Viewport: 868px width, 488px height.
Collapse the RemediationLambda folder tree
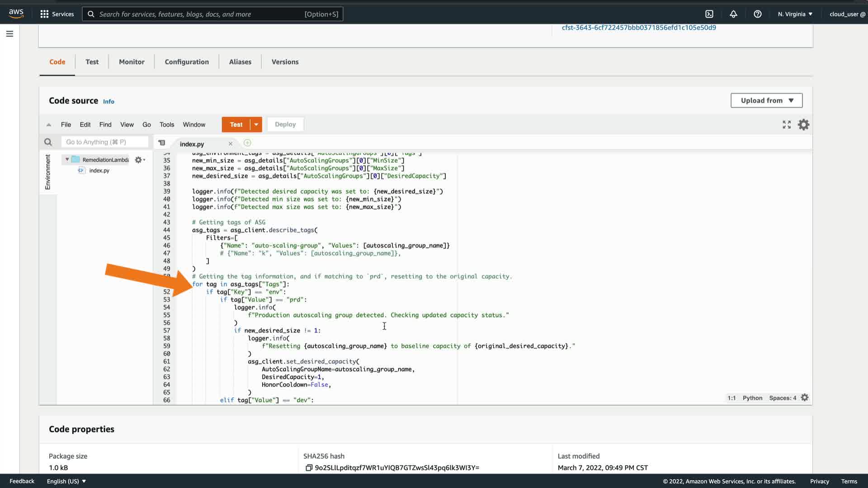tap(67, 160)
